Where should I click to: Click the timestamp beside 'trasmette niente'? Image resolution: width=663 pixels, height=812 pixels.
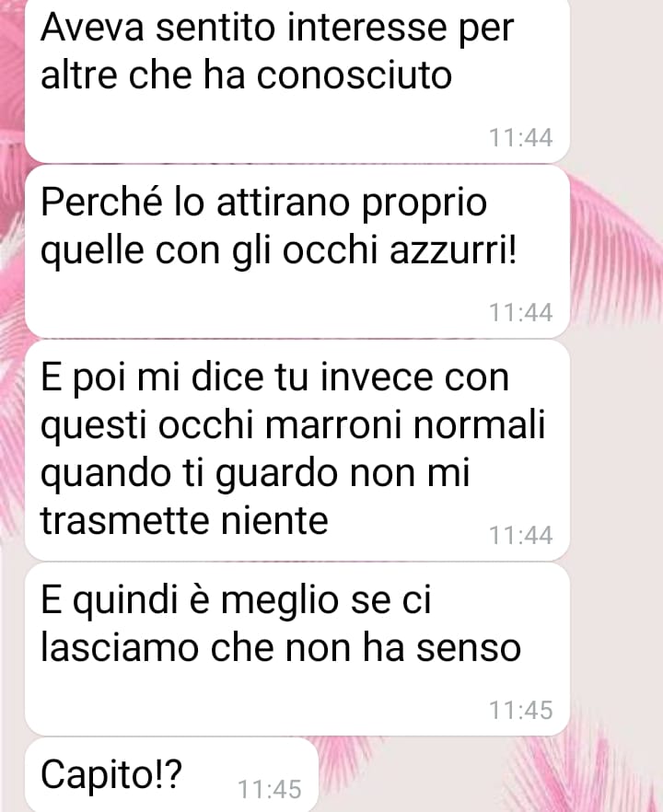[x=520, y=535]
